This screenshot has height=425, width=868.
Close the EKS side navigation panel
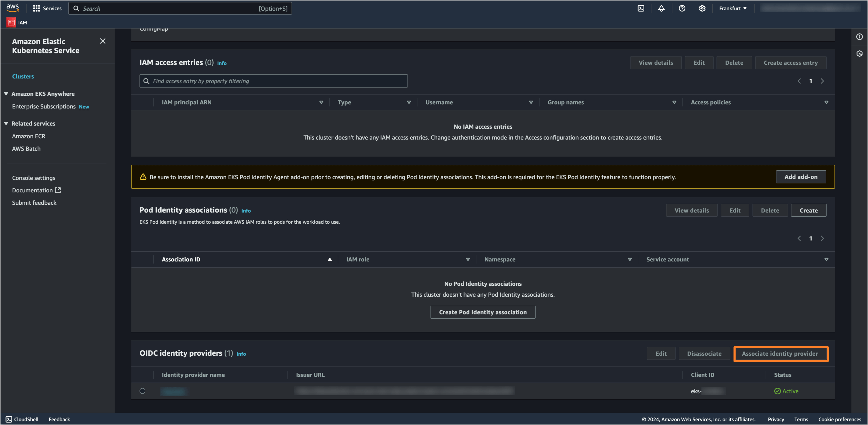tap(103, 41)
